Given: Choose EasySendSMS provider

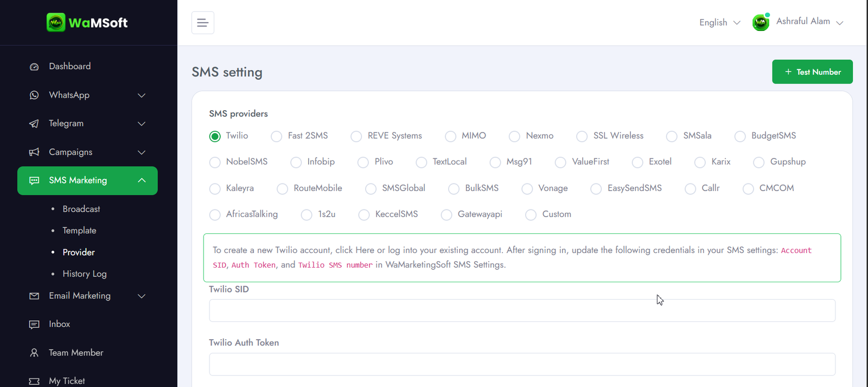Looking at the screenshot, I should coord(596,189).
